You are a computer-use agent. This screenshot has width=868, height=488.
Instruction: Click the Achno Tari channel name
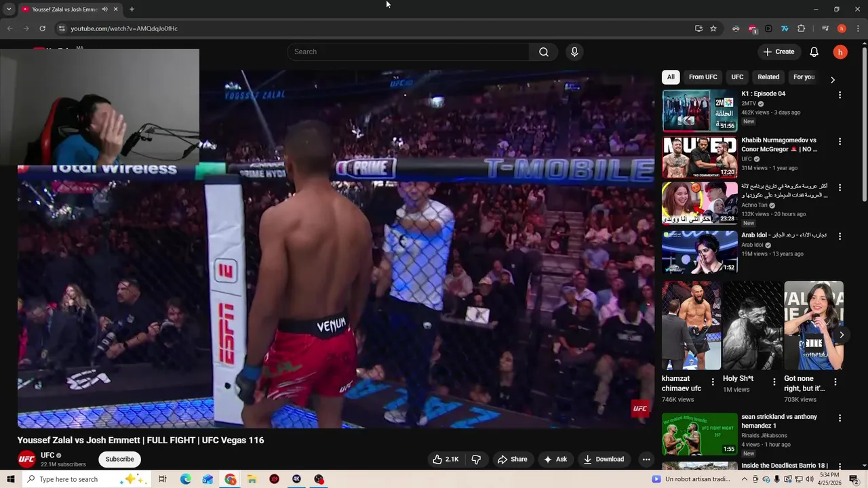754,205
